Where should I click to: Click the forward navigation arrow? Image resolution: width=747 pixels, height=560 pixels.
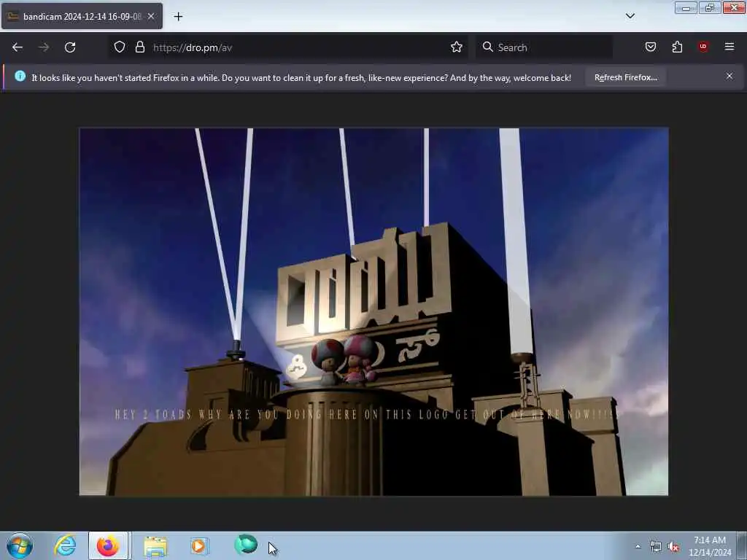coord(44,47)
